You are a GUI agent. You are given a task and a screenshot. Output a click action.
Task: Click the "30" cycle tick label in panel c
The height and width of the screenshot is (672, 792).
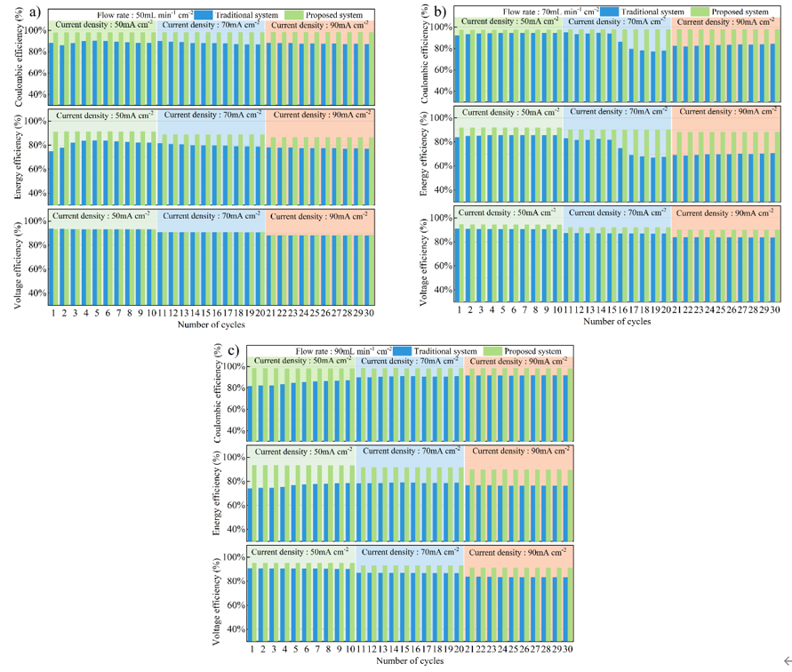pos(568,649)
